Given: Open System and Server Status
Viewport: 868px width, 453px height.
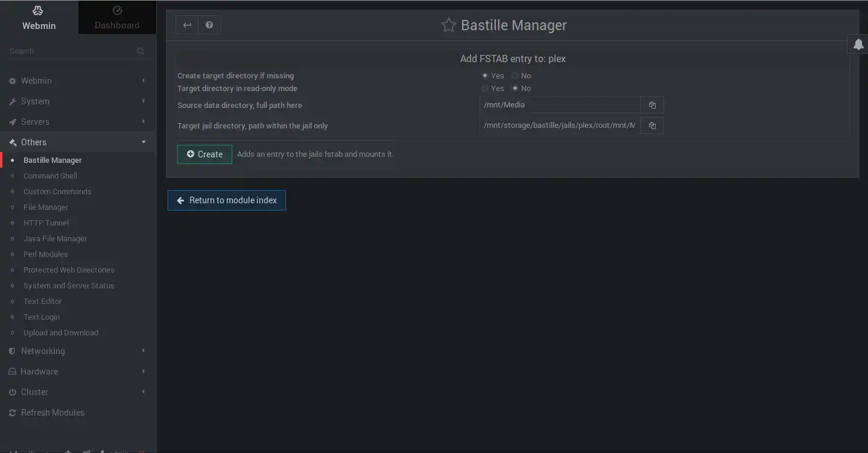Looking at the screenshot, I should [69, 286].
